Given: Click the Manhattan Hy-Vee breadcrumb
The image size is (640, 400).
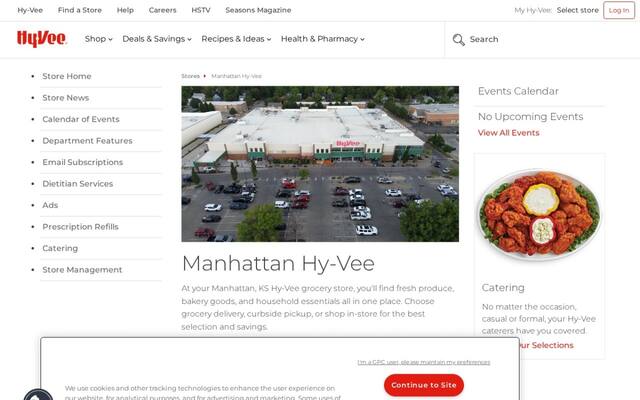Looking at the screenshot, I should click(236, 76).
